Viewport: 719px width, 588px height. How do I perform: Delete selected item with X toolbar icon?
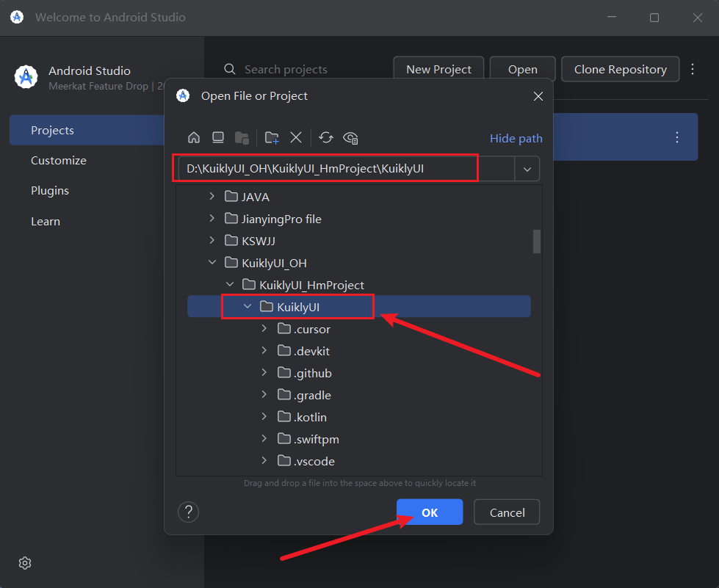coord(296,137)
